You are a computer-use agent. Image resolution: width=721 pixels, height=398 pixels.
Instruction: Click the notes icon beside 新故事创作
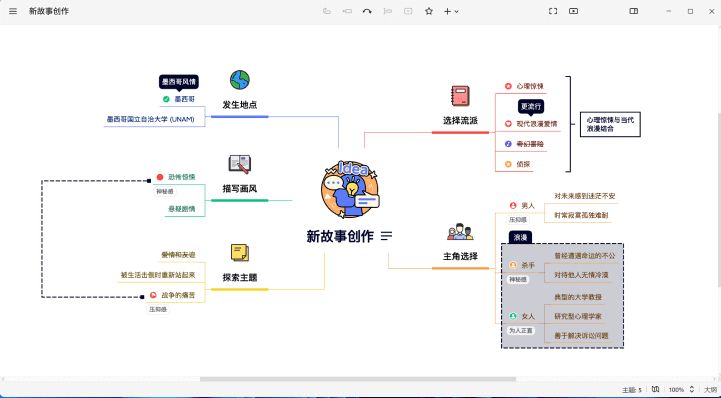387,236
